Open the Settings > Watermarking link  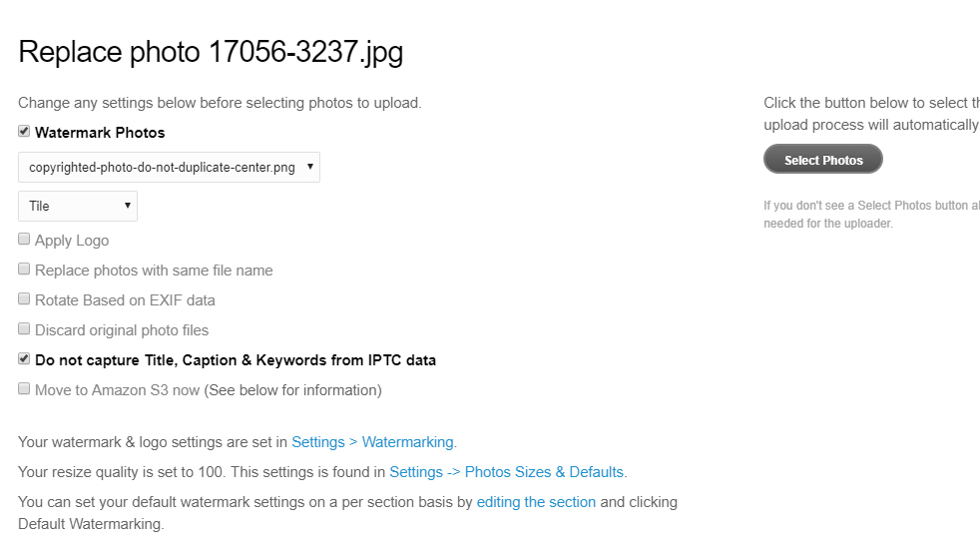pyautogui.click(x=374, y=442)
